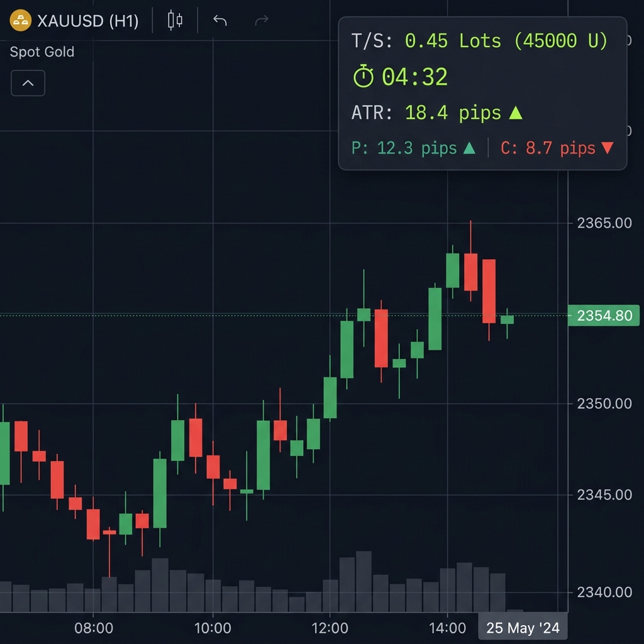This screenshot has height=644, width=644.
Task: Click the redo arrow icon
Action: click(x=262, y=20)
